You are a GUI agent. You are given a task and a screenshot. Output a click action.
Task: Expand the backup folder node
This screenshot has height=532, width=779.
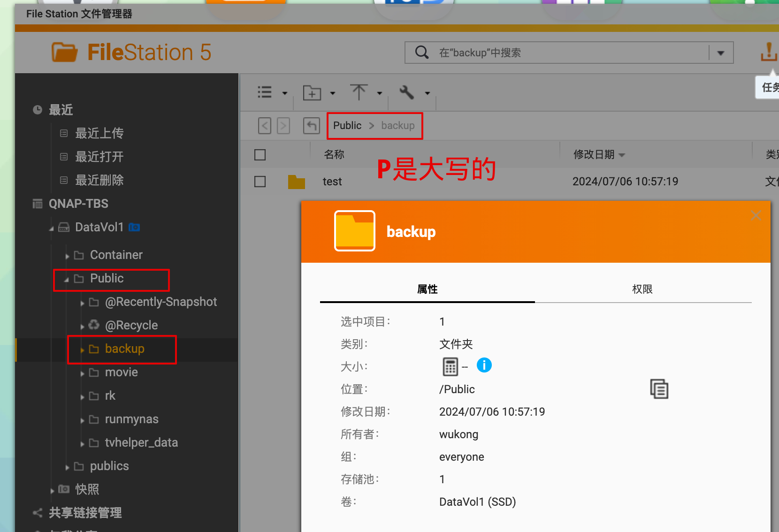point(82,350)
